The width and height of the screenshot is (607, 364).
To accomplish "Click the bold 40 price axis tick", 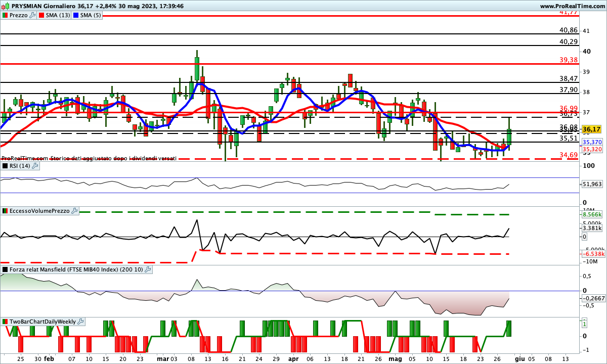I will coord(587,51).
